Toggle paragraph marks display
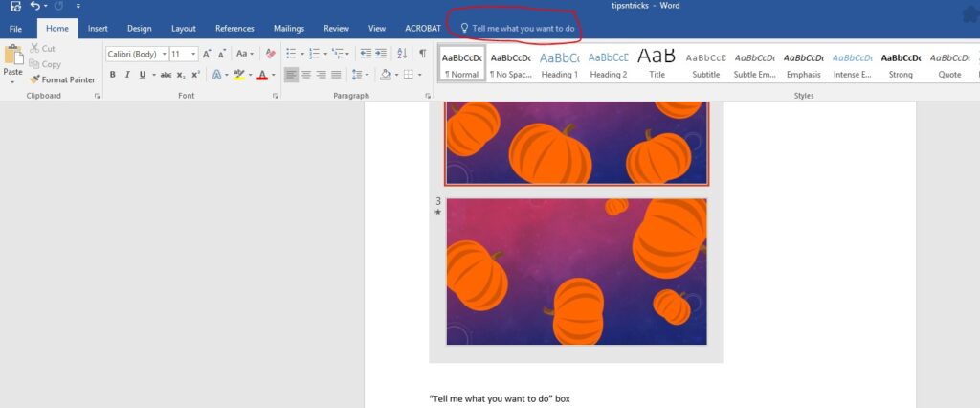The image size is (980, 408). coord(422,55)
